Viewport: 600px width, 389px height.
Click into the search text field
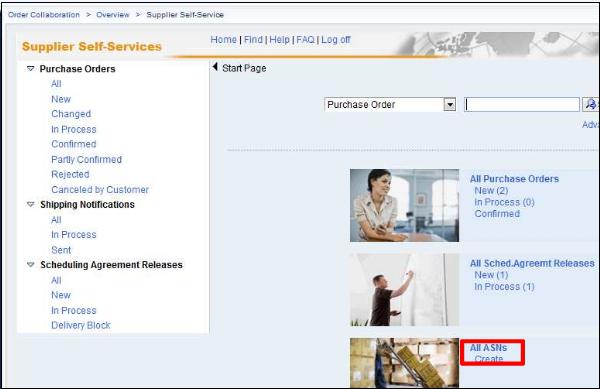point(522,104)
